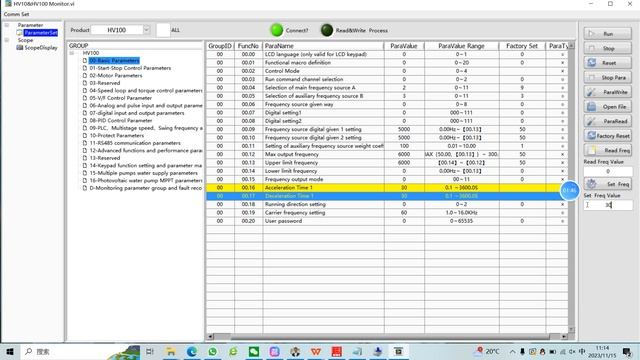Select 08-PID Control Parameter group
Image resolution: width=640 pixels, height=360 pixels.
pos(121,120)
